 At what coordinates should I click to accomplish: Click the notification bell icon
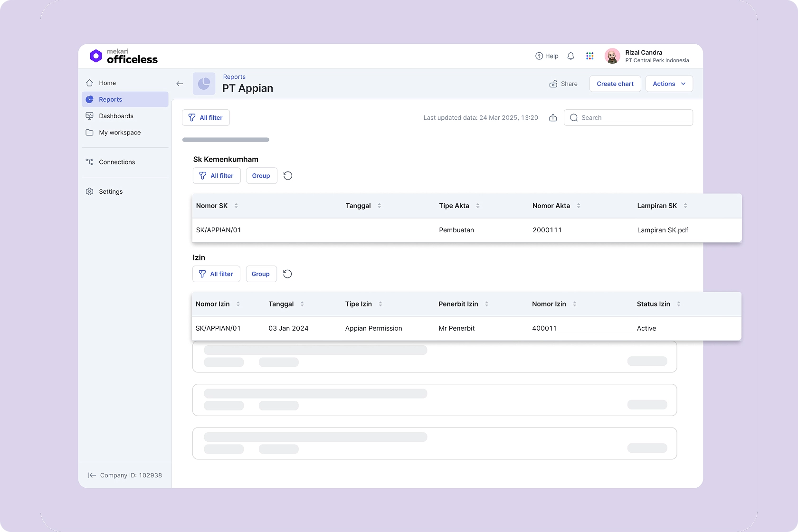[x=570, y=56]
